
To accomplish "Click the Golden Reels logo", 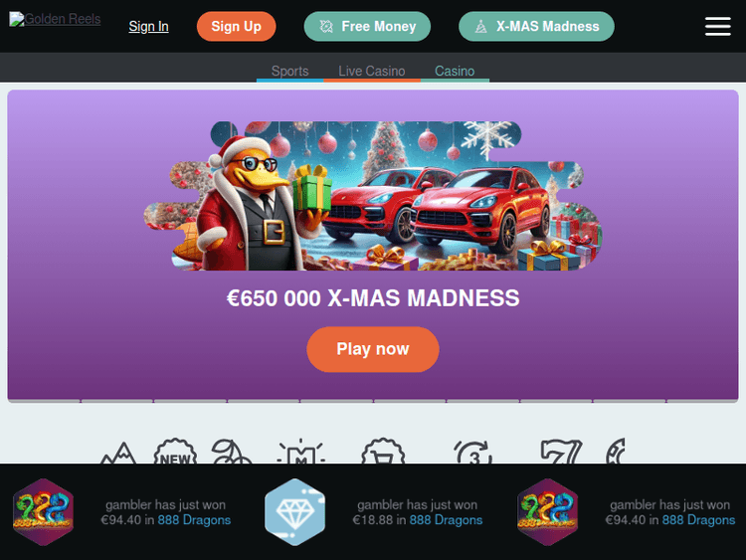I will pos(55,19).
